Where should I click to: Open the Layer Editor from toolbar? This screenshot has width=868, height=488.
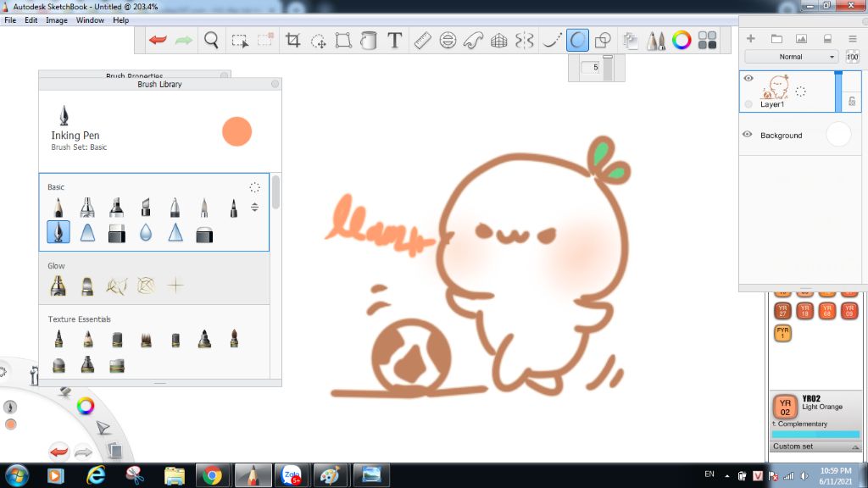[x=630, y=40]
